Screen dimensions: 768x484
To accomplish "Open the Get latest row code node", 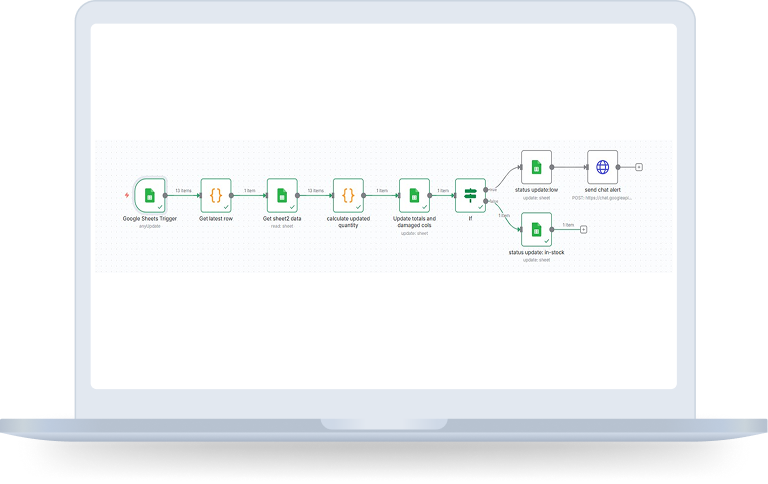I will [x=215, y=194].
